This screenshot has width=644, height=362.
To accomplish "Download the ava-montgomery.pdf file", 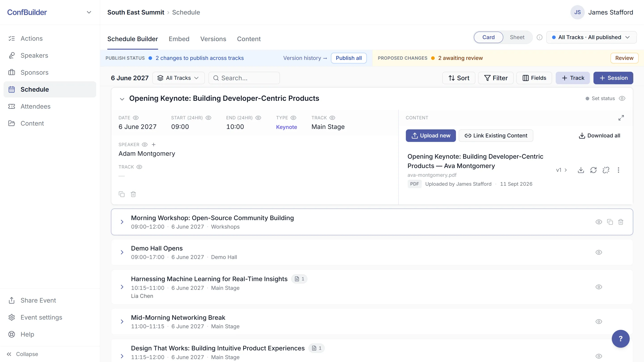I will coord(581,170).
